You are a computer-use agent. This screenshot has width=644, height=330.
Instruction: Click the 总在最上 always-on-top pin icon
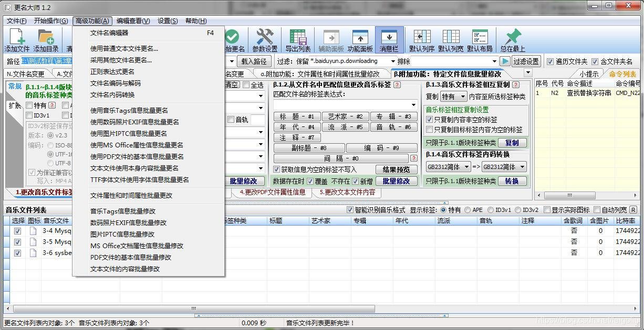pos(513,40)
